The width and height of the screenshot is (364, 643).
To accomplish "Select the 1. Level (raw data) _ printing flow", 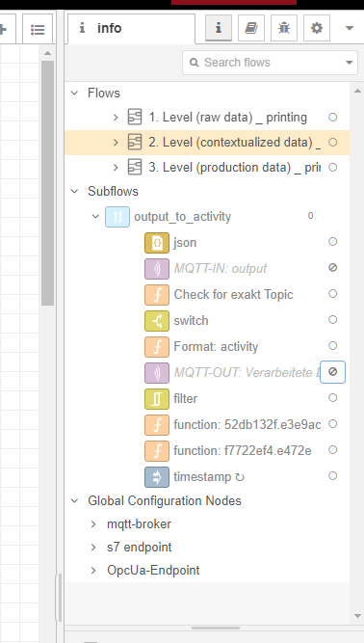I will (227, 118).
